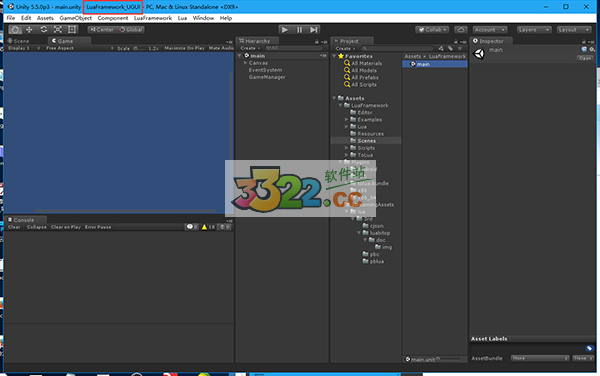The width and height of the screenshot is (600, 376).
Task: Open the LuaFramework menu
Action: point(153,18)
